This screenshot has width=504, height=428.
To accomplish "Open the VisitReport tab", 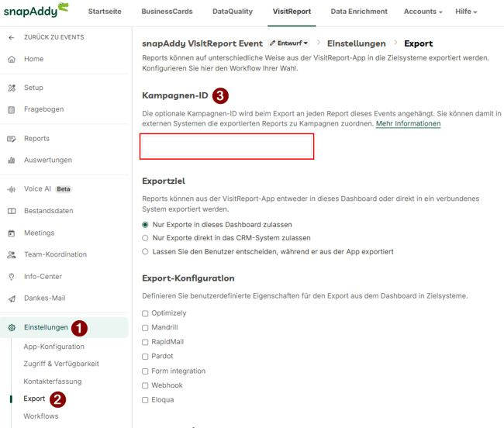I will coord(292,12).
